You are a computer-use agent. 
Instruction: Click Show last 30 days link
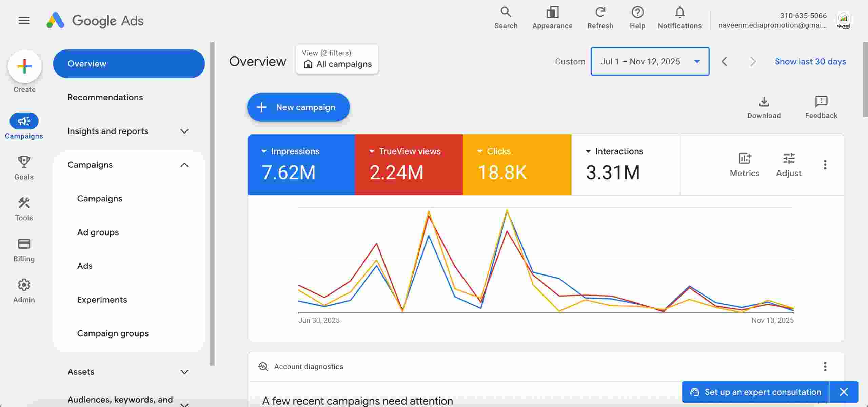(810, 61)
